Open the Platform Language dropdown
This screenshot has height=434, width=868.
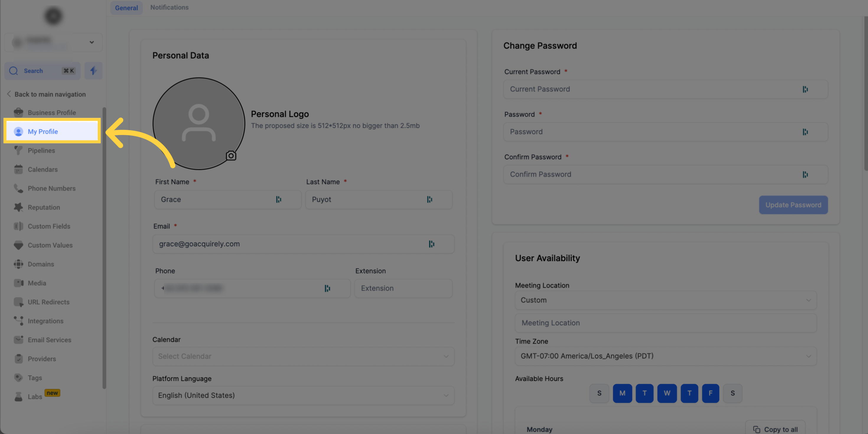(x=303, y=396)
